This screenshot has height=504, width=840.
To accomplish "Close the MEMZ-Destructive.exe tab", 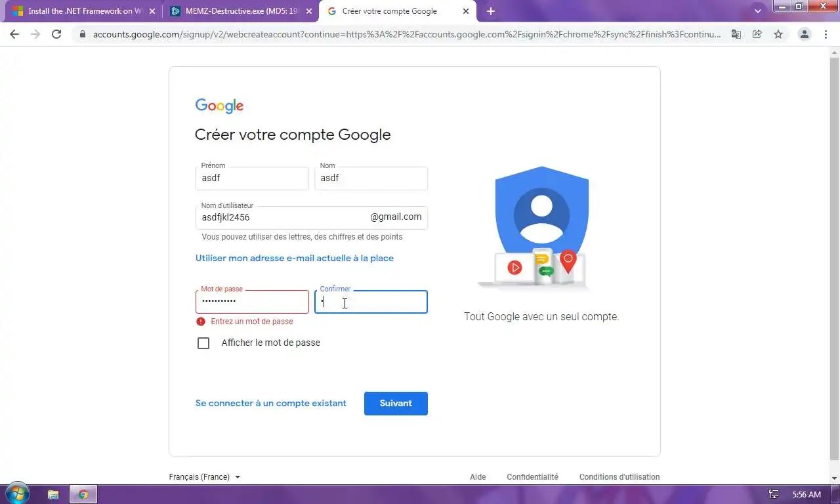I will (309, 11).
